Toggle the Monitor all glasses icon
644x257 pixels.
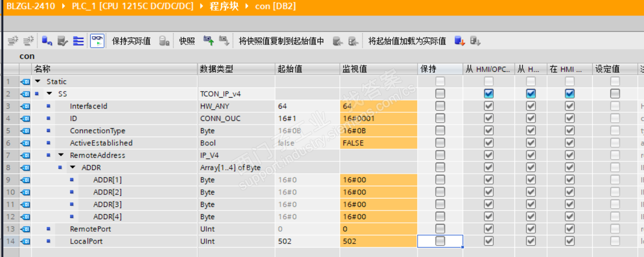(97, 41)
